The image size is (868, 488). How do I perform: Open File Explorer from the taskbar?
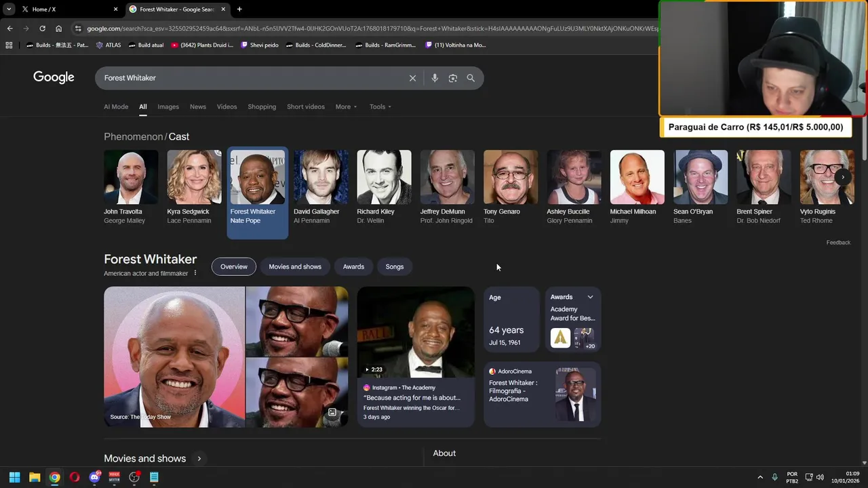(35, 477)
